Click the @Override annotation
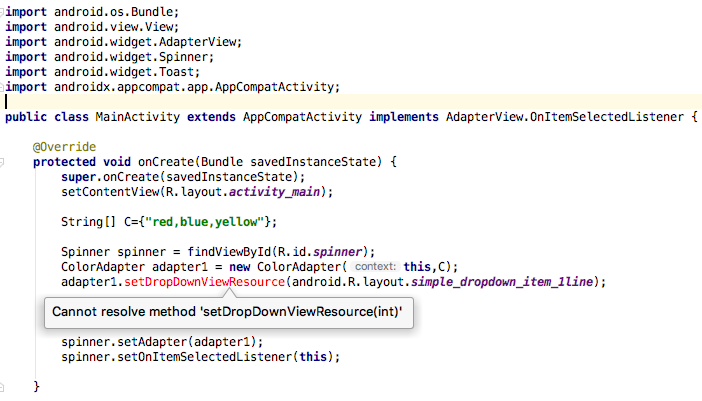The width and height of the screenshot is (702, 401). point(64,147)
